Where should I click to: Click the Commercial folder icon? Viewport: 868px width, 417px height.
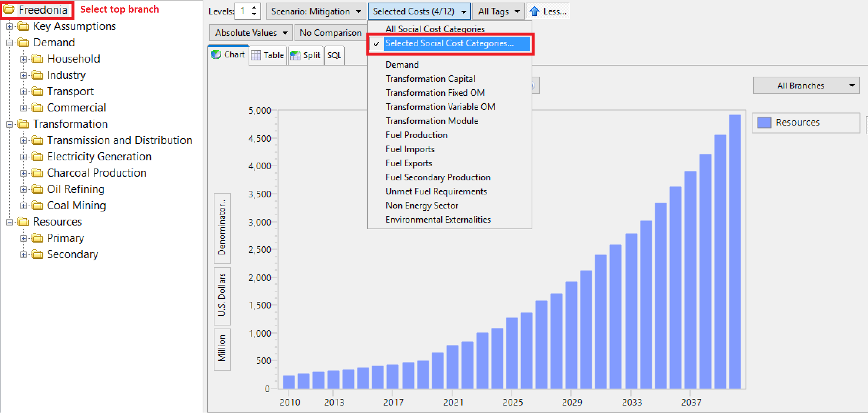37,108
